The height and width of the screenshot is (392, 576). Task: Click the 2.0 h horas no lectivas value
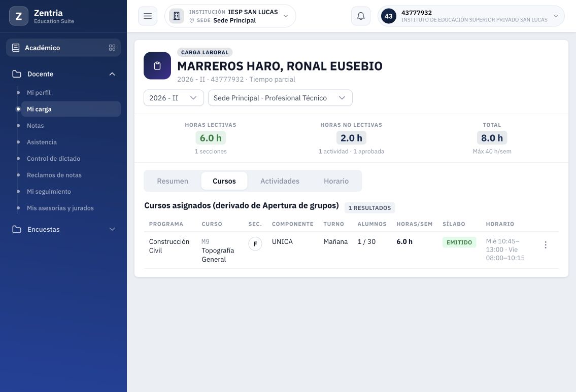pyautogui.click(x=351, y=138)
